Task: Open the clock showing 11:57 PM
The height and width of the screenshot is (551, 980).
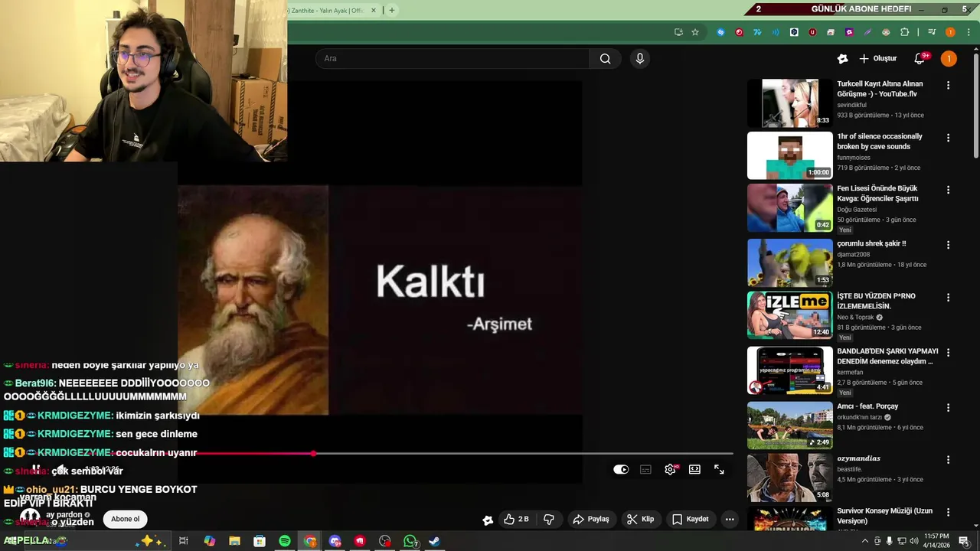Action: 936,540
